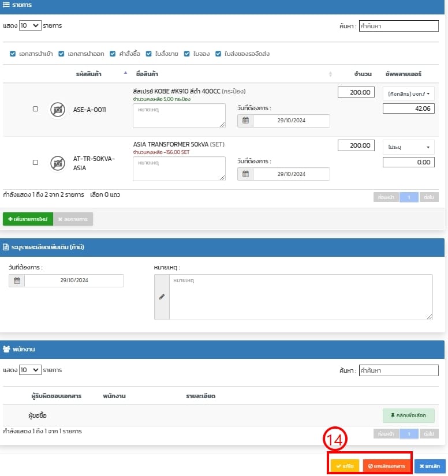The image size is (448, 476).
Task: Open the items-per-page dropdown in รายการ section
Action: coord(30,25)
